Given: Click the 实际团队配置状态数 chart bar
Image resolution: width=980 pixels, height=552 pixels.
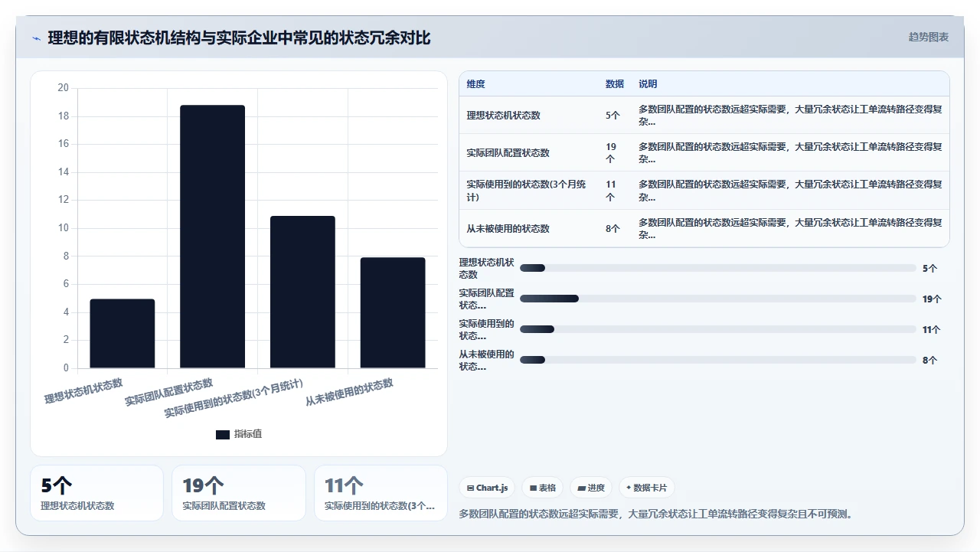Looking at the screenshot, I should pos(213,237).
